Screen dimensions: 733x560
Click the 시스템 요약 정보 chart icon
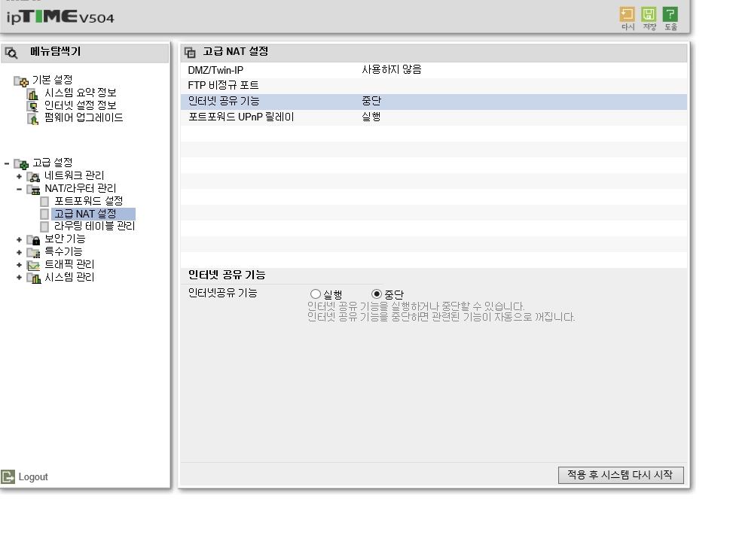click(32, 94)
